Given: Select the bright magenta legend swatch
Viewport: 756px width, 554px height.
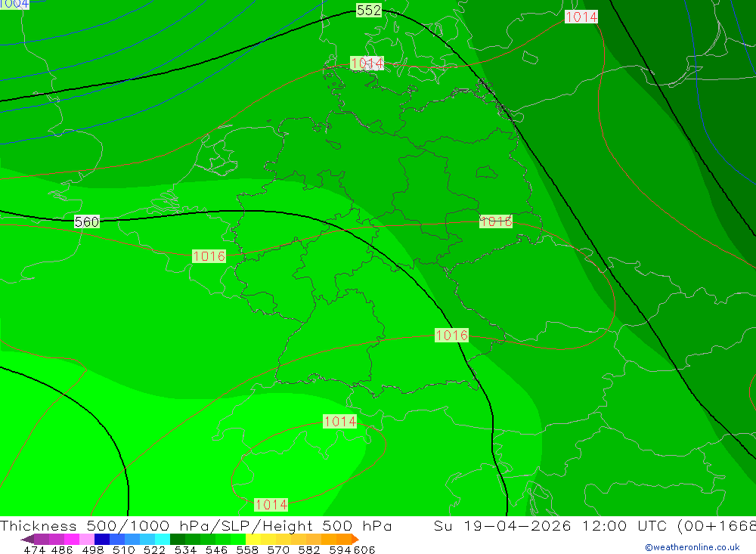Looking at the screenshot, I should click(71, 539).
